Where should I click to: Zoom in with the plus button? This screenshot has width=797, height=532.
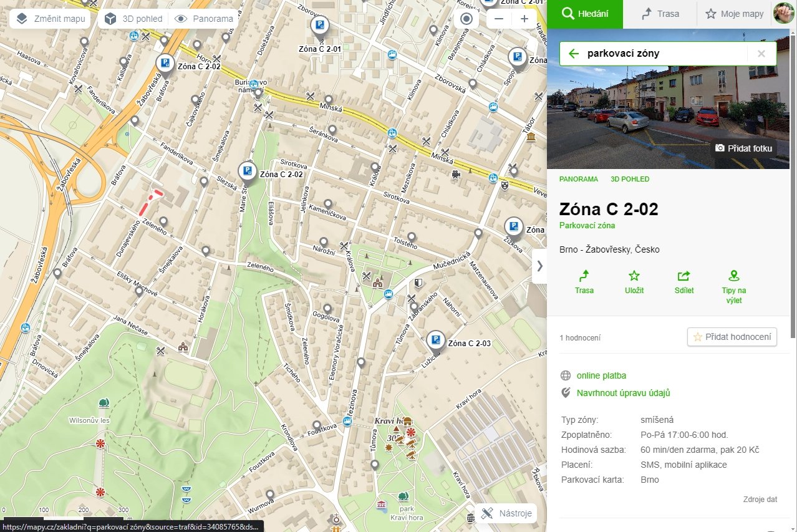[x=524, y=19]
